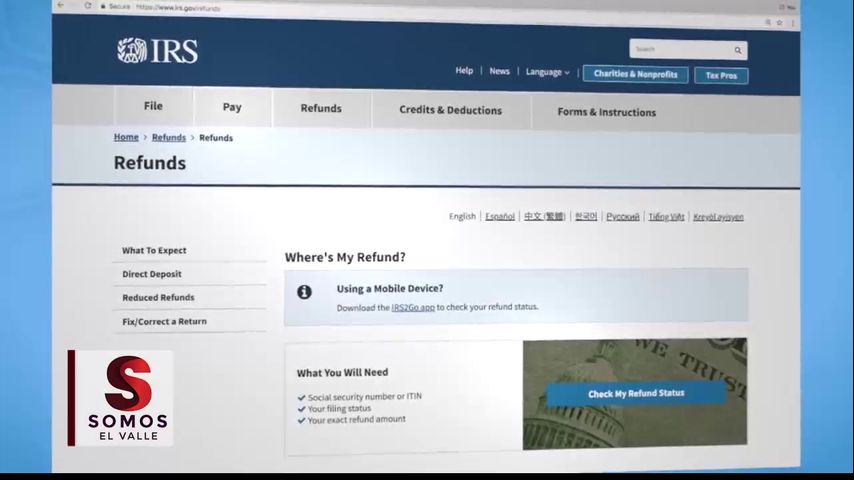Click the Tax Pros button
The image size is (854, 480).
click(721, 75)
